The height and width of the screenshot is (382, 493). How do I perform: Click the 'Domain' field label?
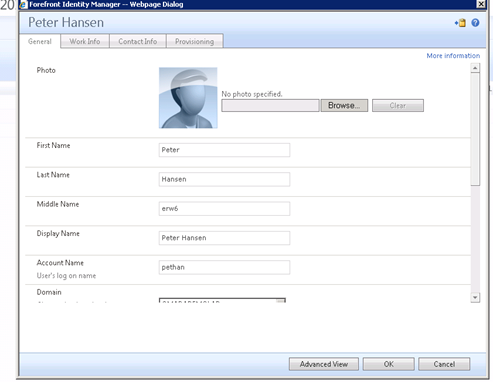[x=49, y=292]
